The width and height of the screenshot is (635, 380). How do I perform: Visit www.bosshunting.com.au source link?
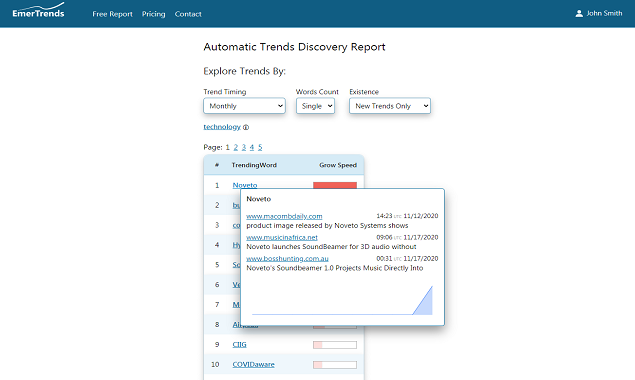[x=287, y=258]
